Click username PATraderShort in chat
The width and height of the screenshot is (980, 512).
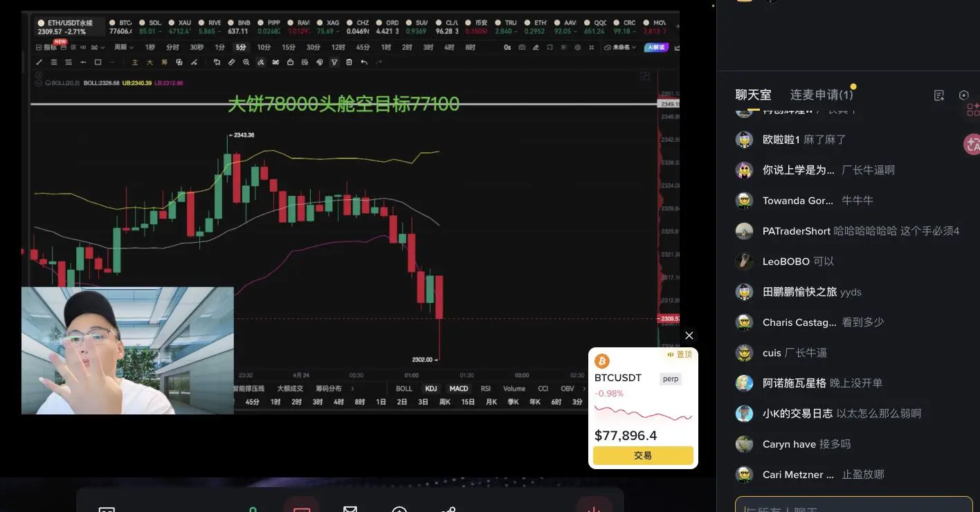(x=797, y=231)
